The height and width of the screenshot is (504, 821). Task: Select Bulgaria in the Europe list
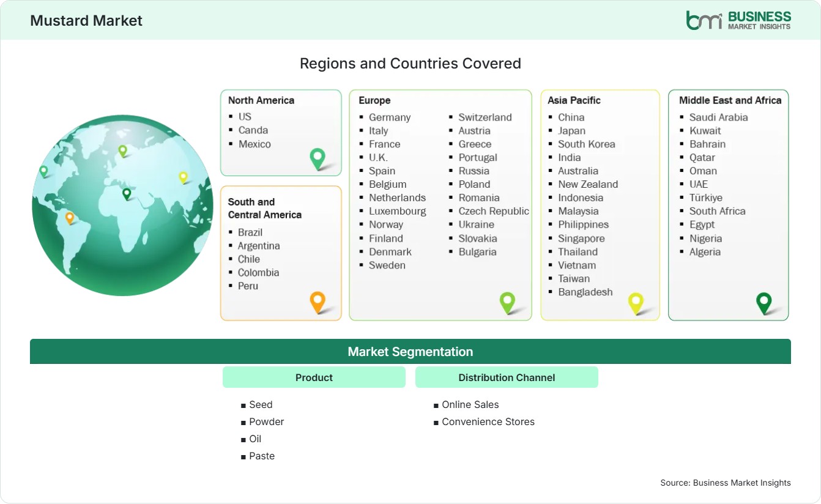pyautogui.click(x=478, y=251)
